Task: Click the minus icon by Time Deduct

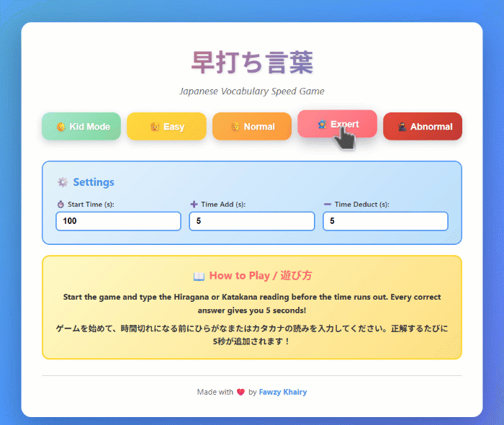Action: [327, 204]
